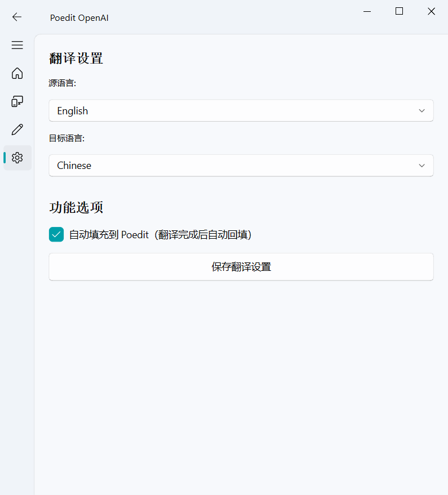Click the chevron arrow on the English dropdown
Image resolution: width=448 pixels, height=495 pixels.
(422, 111)
